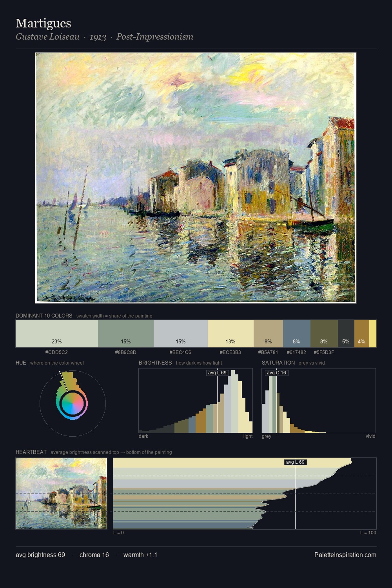Viewport: 392px width, 588px height.
Task: Click the pale green 23% color swatch
Action: pyautogui.click(x=57, y=334)
